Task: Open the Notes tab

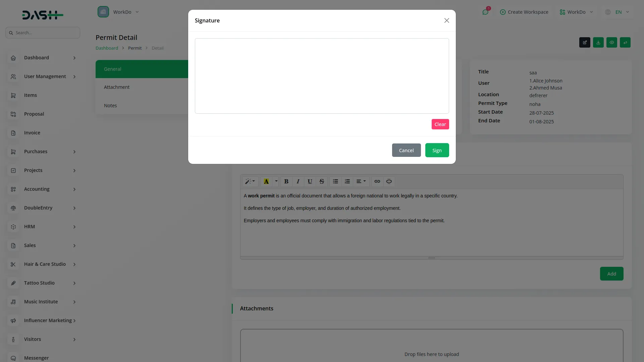Action: click(x=110, y=106)
